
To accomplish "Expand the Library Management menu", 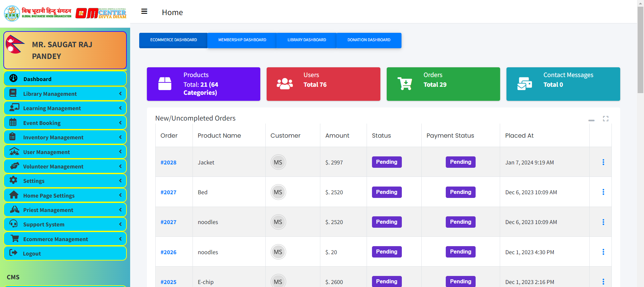I will click(x=65, y=94).
